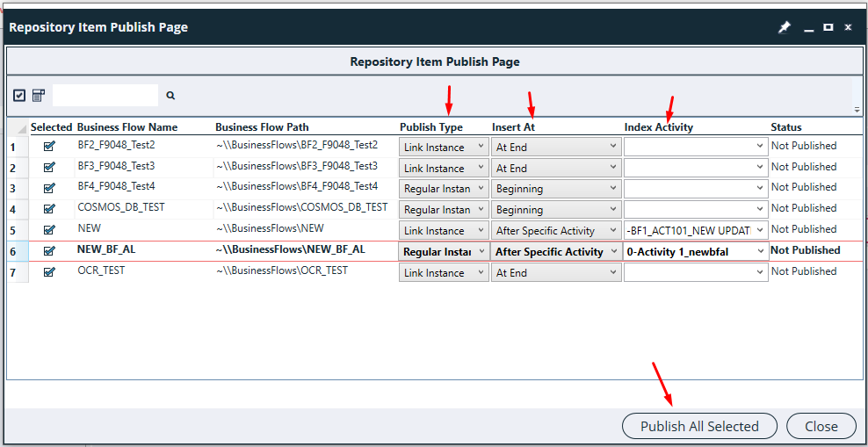Viewport: 868px width, 447px height.
Task: Click the search magnifier icon
Action: [x=170, y=96]
